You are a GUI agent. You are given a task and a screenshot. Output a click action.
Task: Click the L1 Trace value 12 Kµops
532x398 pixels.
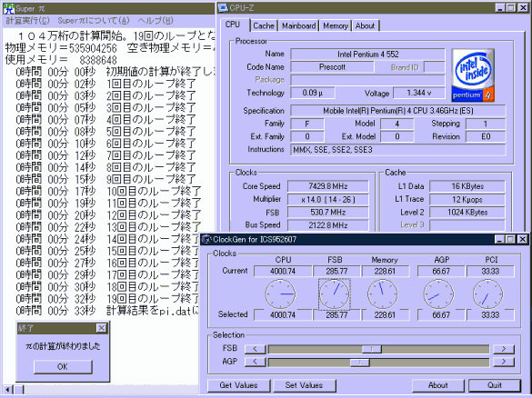point(467,199)
